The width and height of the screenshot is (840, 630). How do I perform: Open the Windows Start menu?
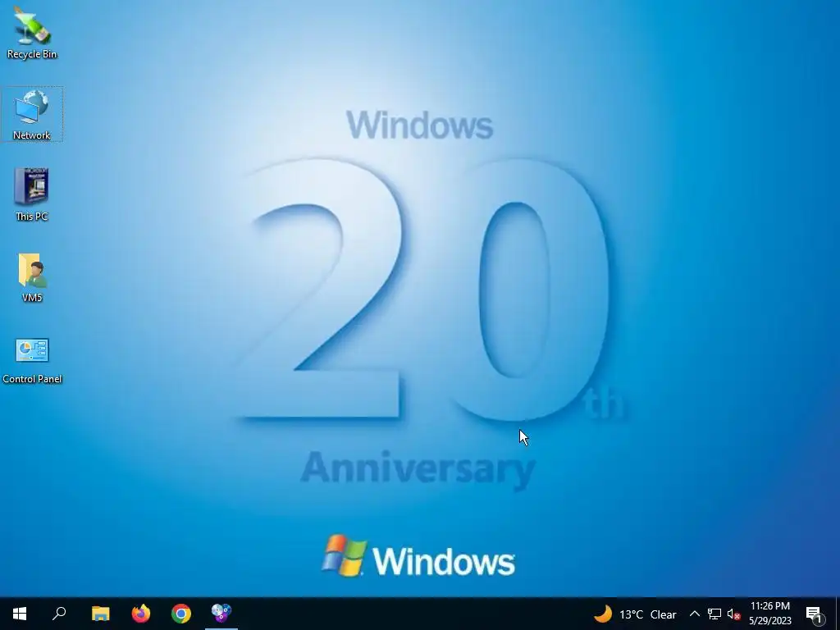pyautogui.click(x=20, y=614)
